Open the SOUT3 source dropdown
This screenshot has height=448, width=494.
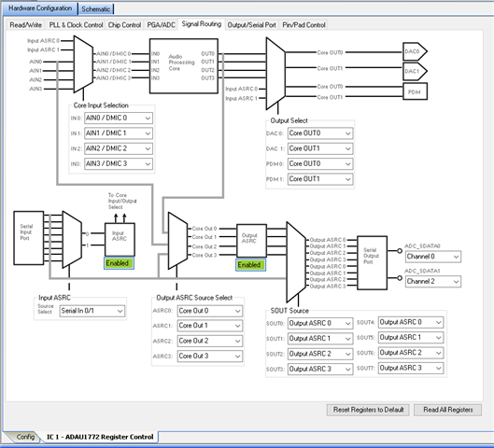pyautogui.click(x=320, y=369)
